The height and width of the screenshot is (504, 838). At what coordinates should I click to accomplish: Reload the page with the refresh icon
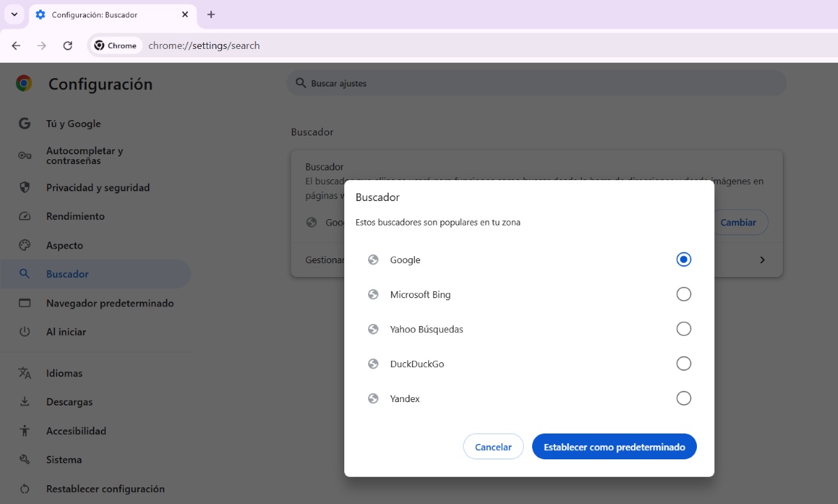click(x=68, y=45)
